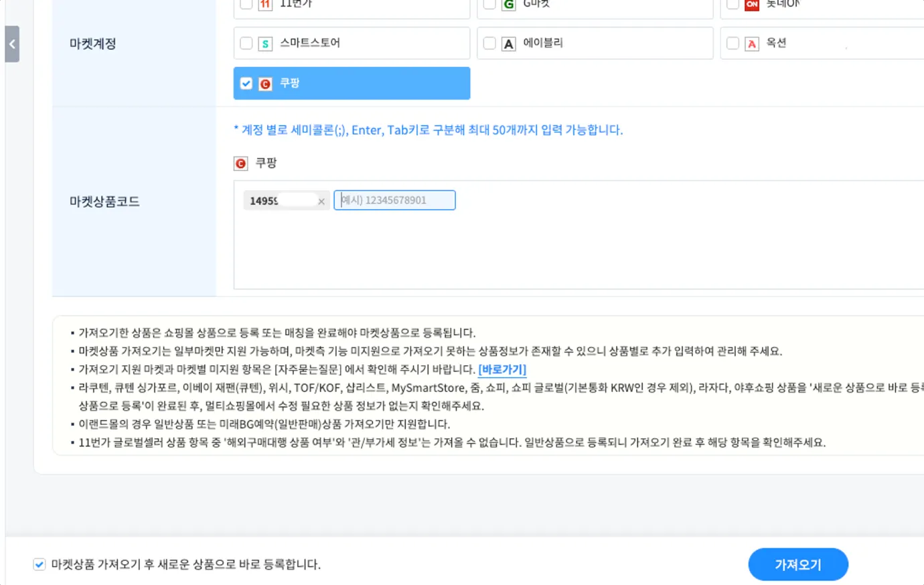Click the 쿠팡 icon above the code box
The image size is (924, 585).
(x=241, y=164)
